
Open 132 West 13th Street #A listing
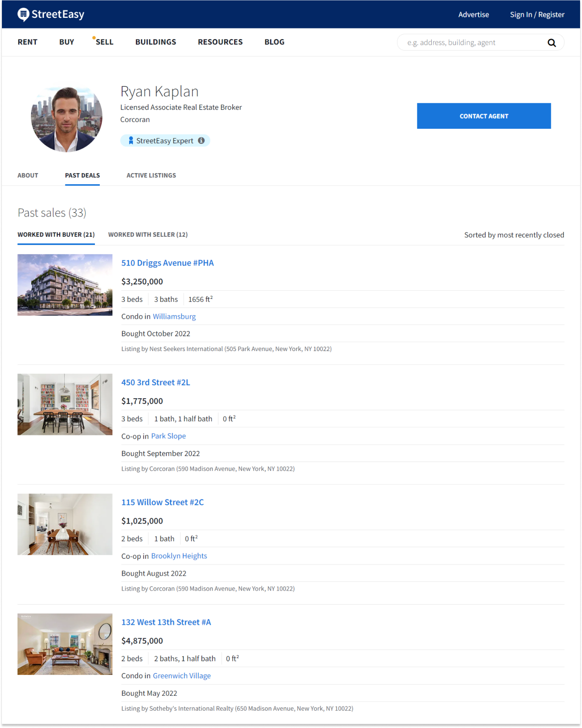[x=166, y=622]
